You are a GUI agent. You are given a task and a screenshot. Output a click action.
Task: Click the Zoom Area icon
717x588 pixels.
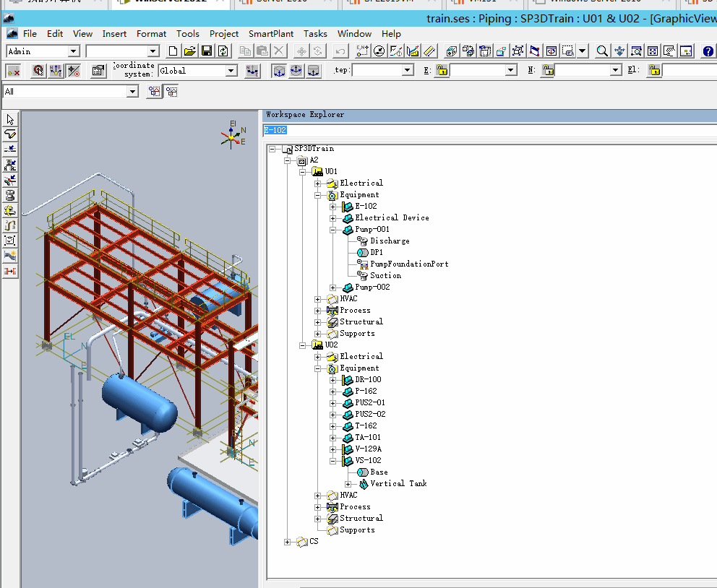[636, 51]
